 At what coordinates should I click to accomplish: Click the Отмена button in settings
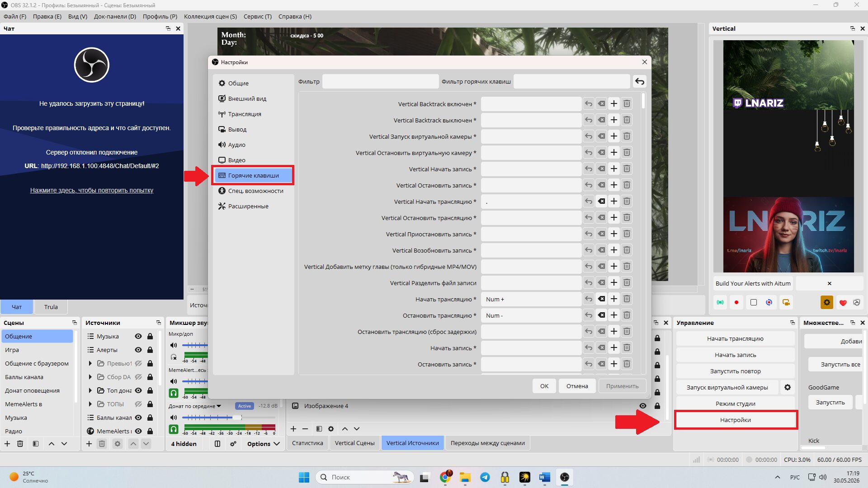click(577, 386)
